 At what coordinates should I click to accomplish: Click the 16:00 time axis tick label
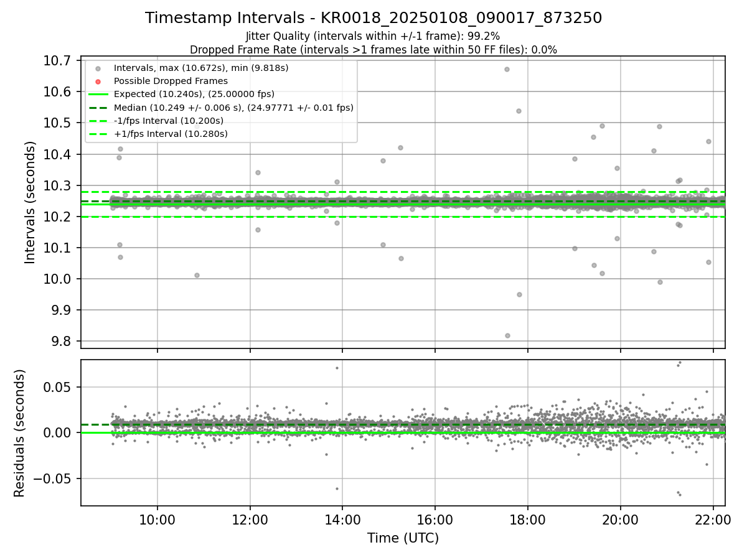[435, 520]
